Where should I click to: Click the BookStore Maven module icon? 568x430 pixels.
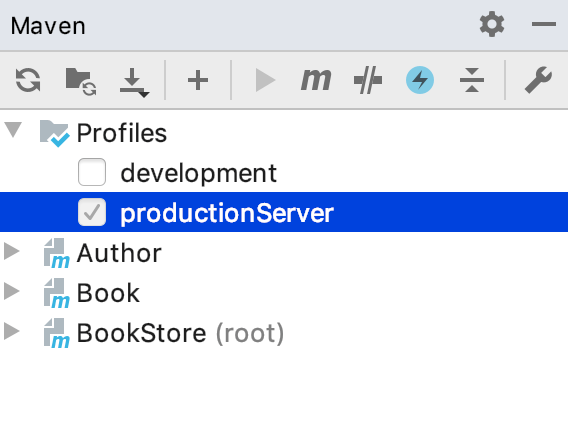57,333
